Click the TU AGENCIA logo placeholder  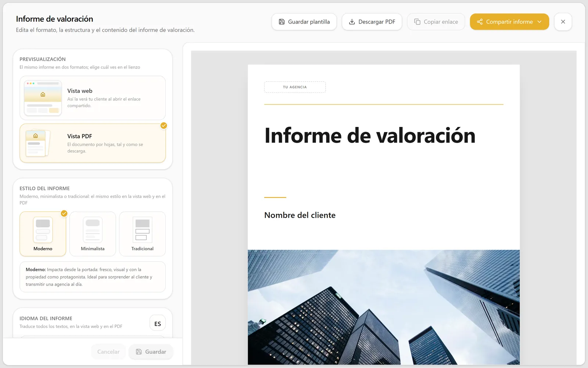coord(295,87)
